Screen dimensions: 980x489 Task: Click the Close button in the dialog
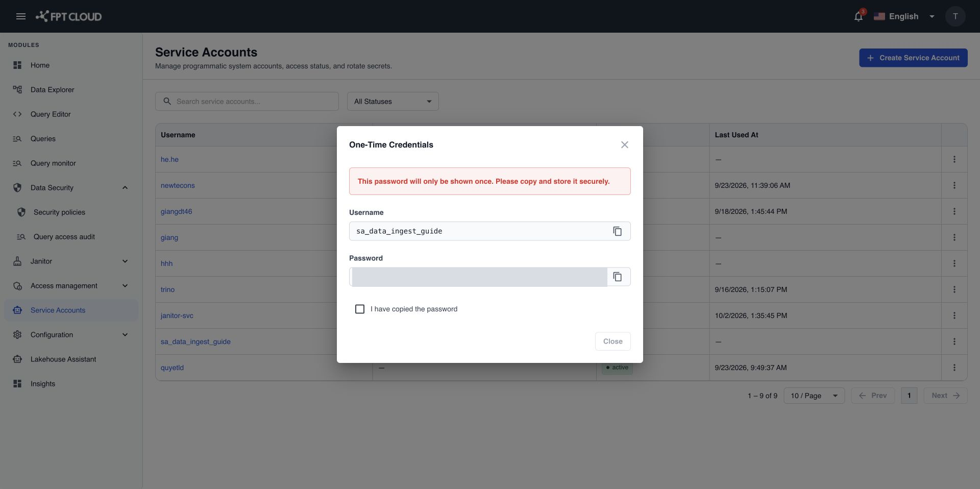pos(612,341)
